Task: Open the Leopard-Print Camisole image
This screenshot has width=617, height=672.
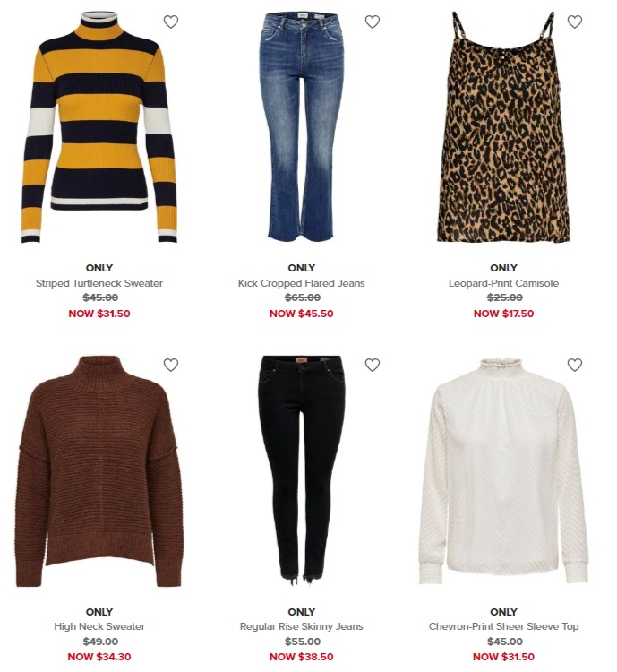Action: (x=504, y=127)
